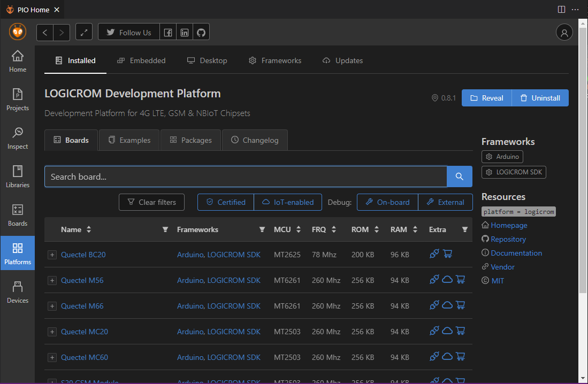Go forward with the right arrow button
Screen dimensions: 588x384
pos(62,32)
